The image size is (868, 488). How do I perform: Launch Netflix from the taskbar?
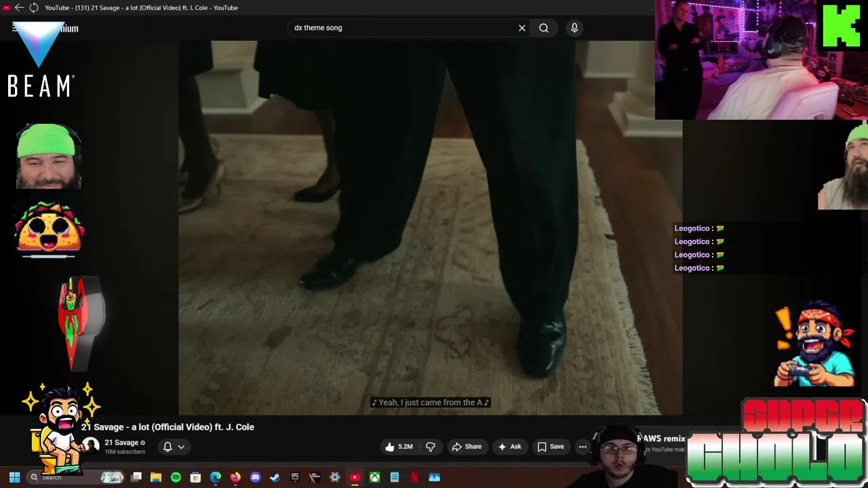click(414, 477)
